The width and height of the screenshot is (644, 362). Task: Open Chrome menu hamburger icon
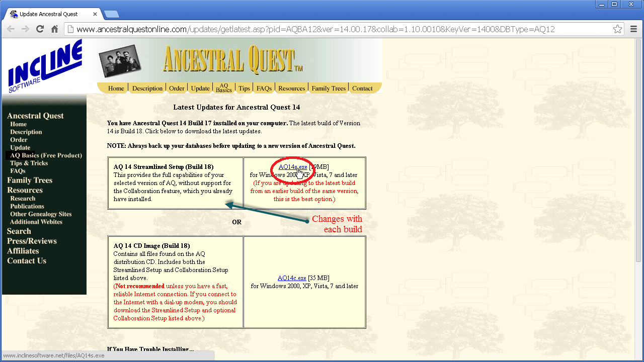pyautogui.click(x=633, y=29)
